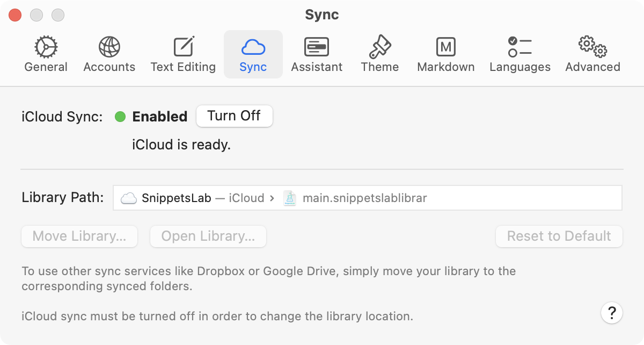The image size is (644, 345).
Task: Click the 'iCloud is ready.' status text
Action: [x=181, y=145]
